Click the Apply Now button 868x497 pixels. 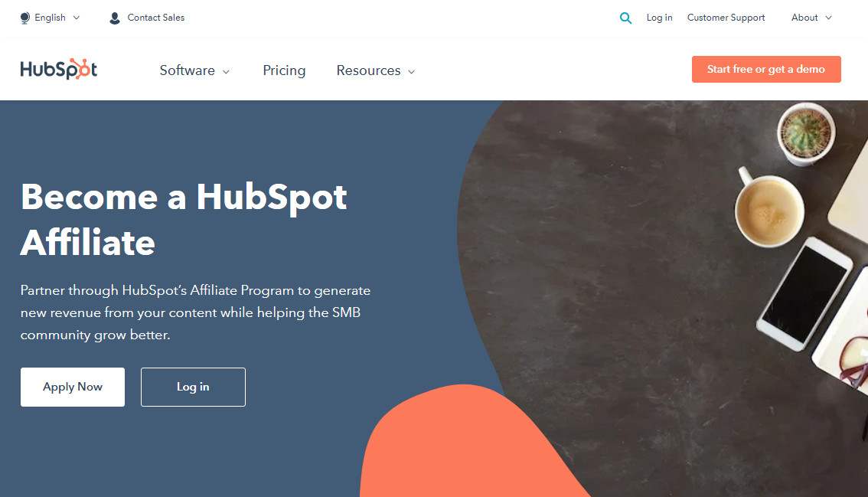[73, 387]
